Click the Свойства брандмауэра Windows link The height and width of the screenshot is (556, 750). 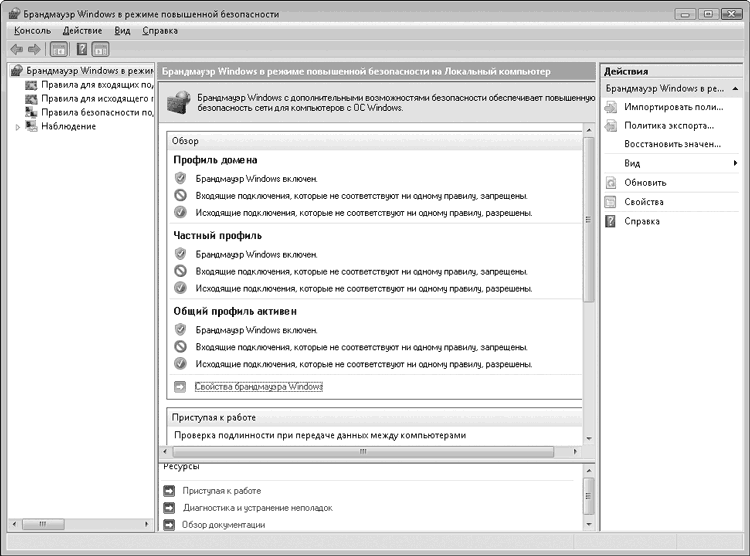[x=259, y=386]
